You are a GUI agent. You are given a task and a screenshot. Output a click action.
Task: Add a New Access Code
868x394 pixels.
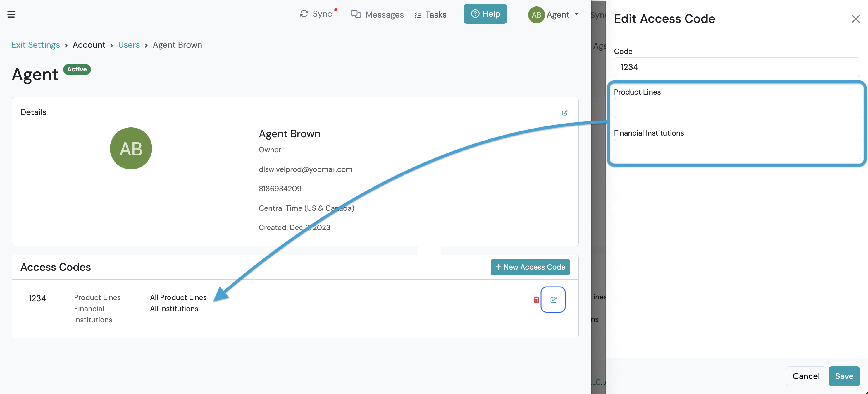tap(530, 267)
